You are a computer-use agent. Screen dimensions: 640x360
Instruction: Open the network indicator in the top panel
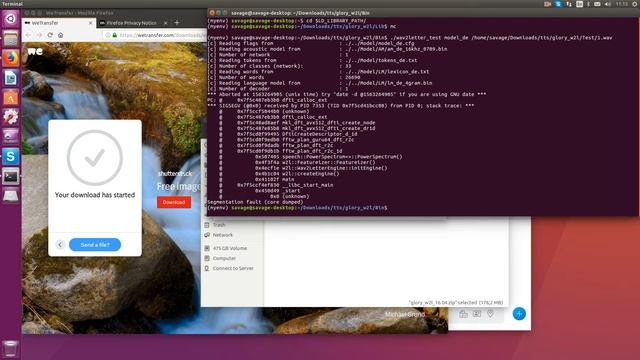pos(569,4)
